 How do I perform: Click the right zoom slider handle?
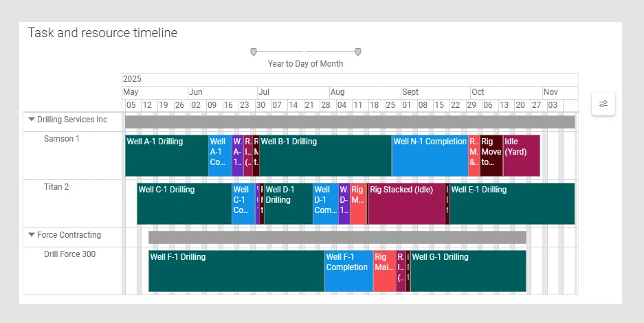coord(358,52)
